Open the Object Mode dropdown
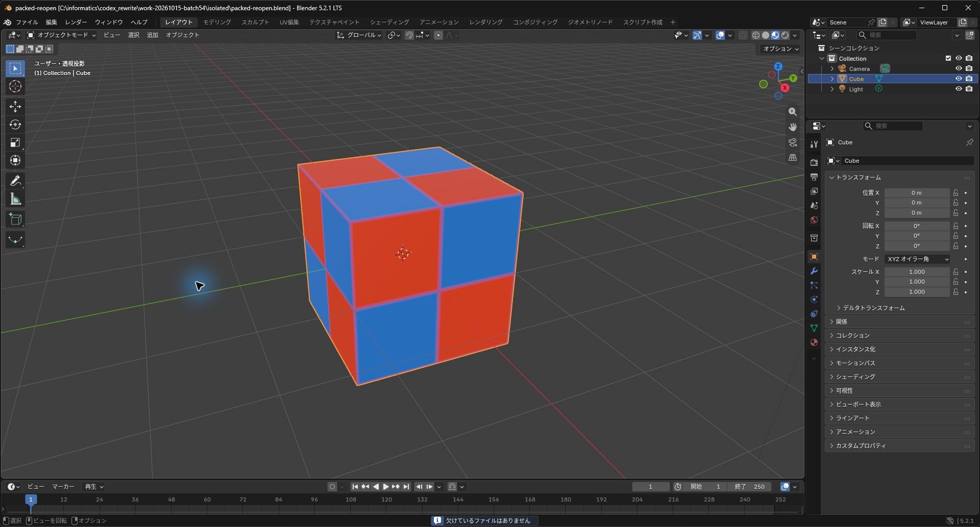 coord(61,35)
